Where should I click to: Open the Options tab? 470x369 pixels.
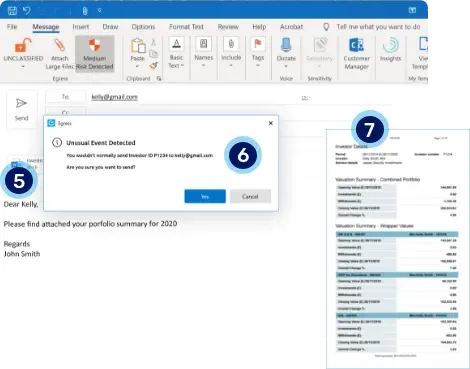click(x=143, y=27)
